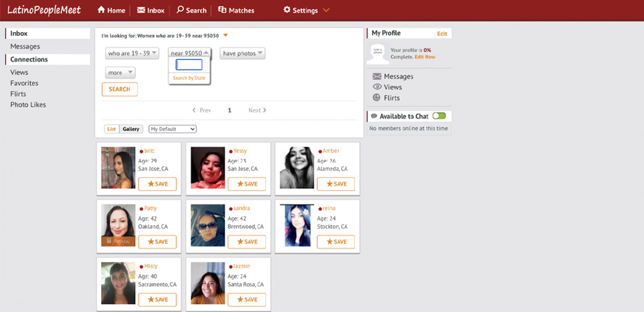Click the Birthday badge on Patty's photo

[x=118, y=241]
